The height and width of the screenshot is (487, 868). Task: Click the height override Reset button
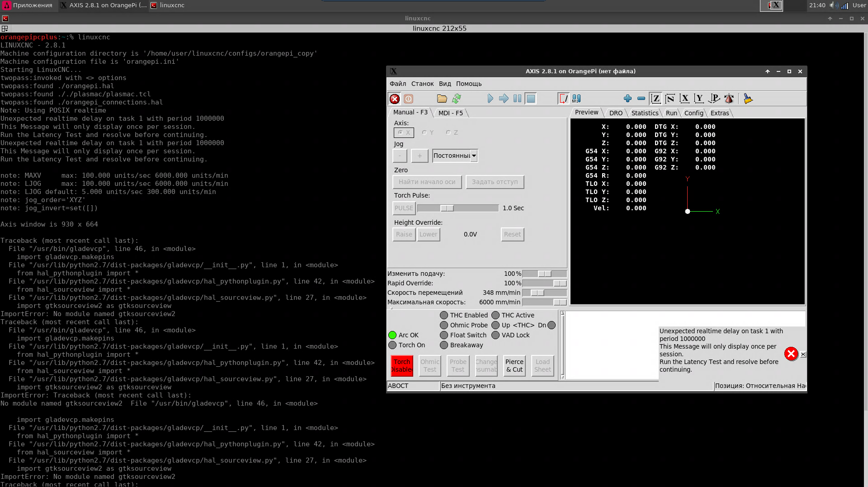click(512, 234)
